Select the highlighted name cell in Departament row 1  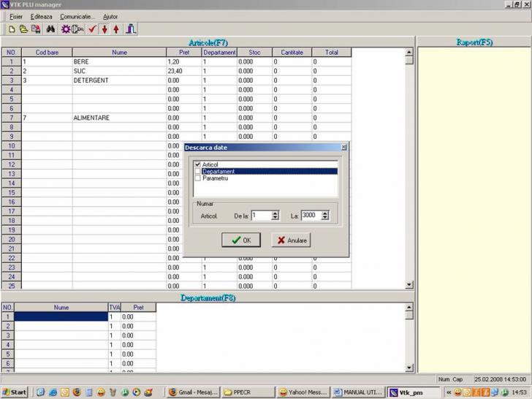point(61,317)
